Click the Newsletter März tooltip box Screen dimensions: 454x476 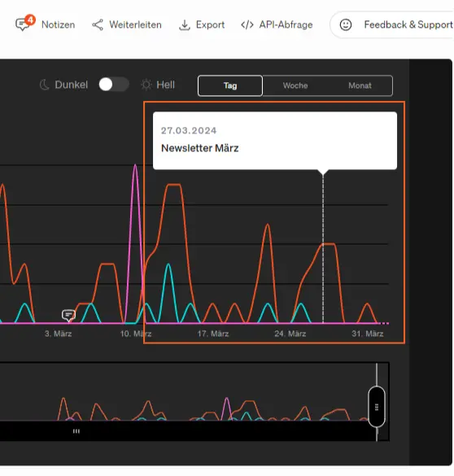pos(275,140)
